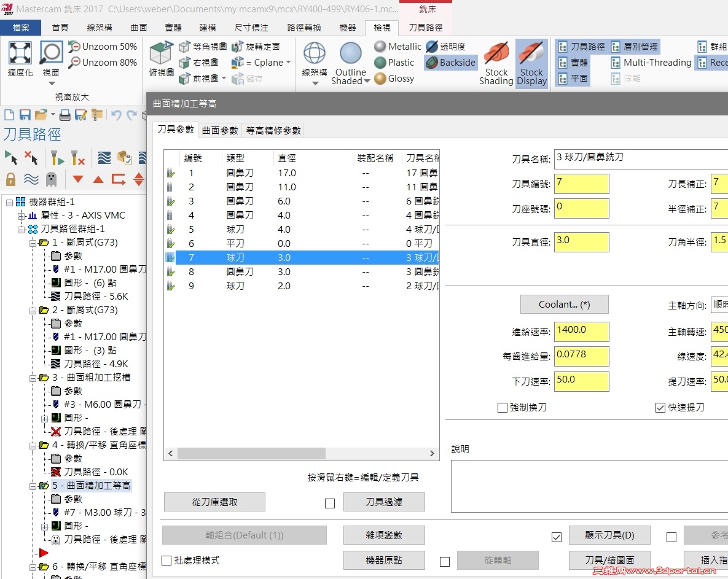Image resolution: width=728 pixels, height=579 pixels.
Task: Toggle 層別管理 levels panel
Action: point(635,47)
